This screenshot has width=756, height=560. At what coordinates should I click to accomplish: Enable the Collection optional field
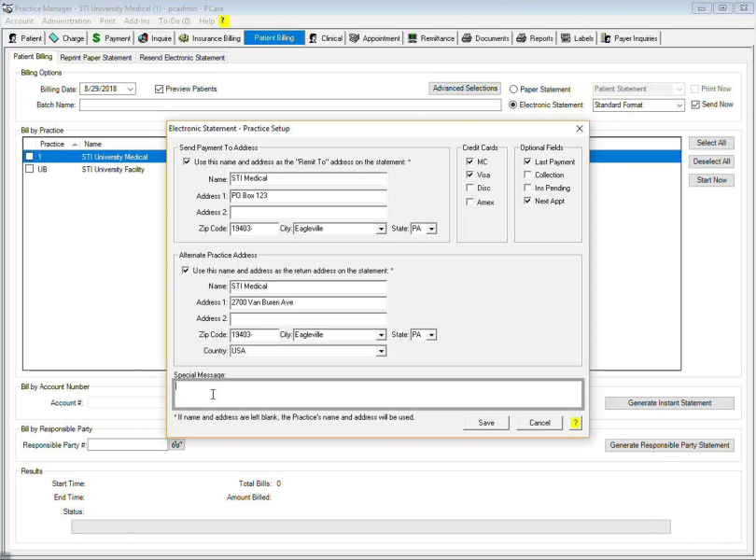[x=528, y=175]
